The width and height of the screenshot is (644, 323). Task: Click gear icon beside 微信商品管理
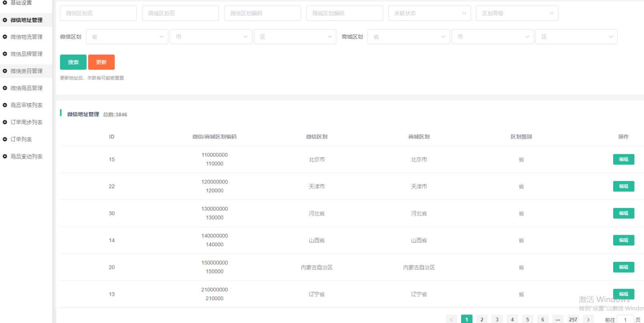(x=5, y=88)
